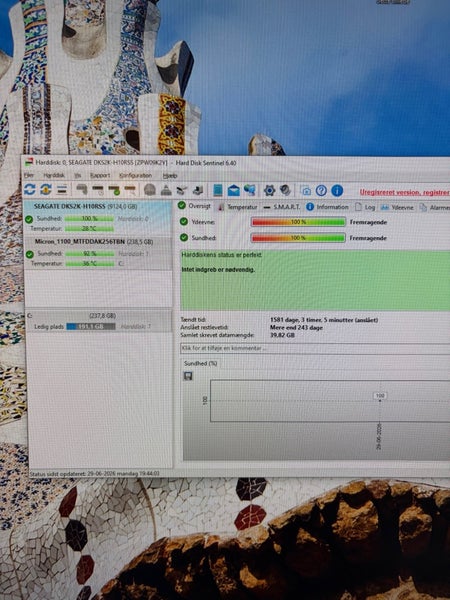Click the Ledig plads blue bar
This screenshot has width=450, height=600.
[x=91, y=326]
